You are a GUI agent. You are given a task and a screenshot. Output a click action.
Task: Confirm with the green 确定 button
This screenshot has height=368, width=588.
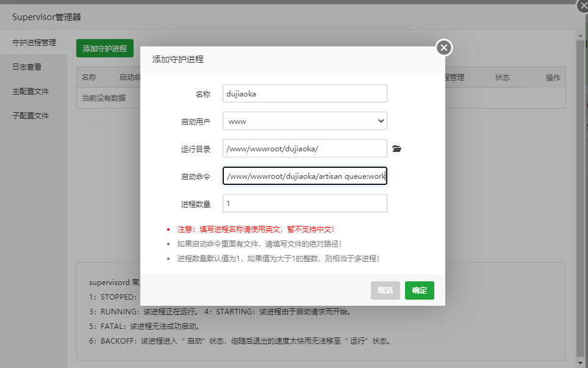(419, 290)
